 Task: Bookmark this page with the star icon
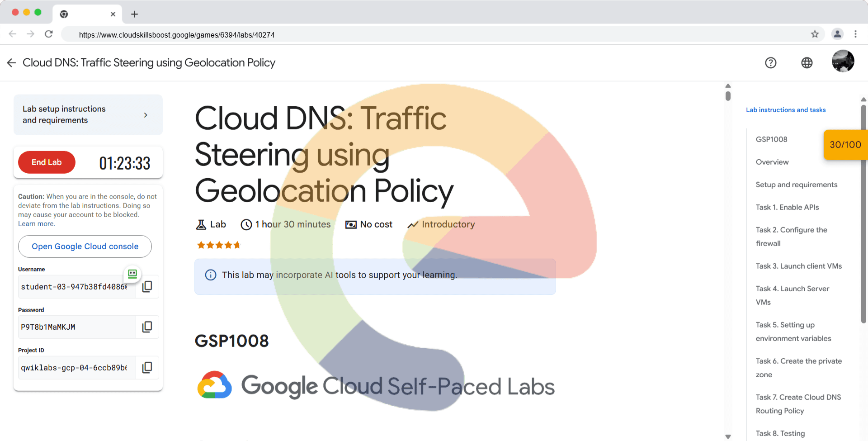click(815, 34)
